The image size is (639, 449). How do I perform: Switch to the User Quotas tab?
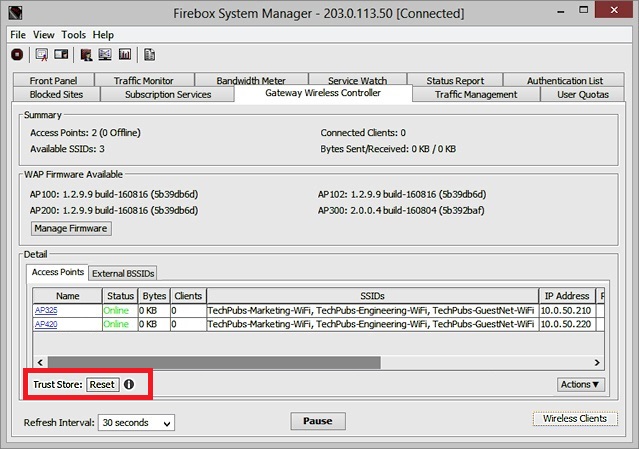pyautogui.click(x=583, y=94)
